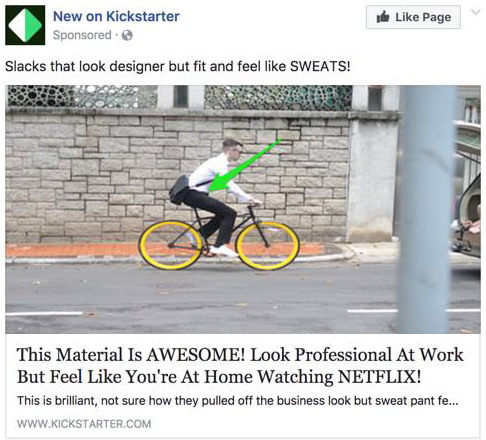
Task: Click the globe public audience icon
Action: coord(127,35)
